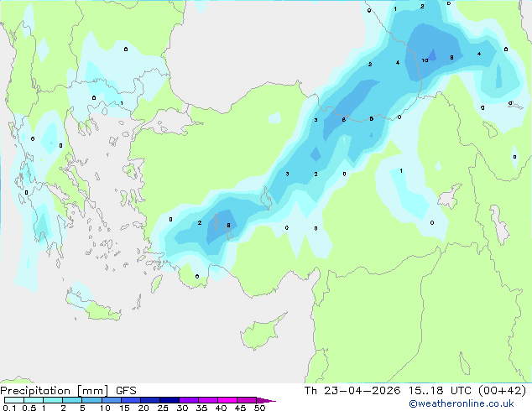The height and width of the screenshot is (411, 532).
Task: Click the above-50 mm legend arrow tip
Action: click(266, 400)
